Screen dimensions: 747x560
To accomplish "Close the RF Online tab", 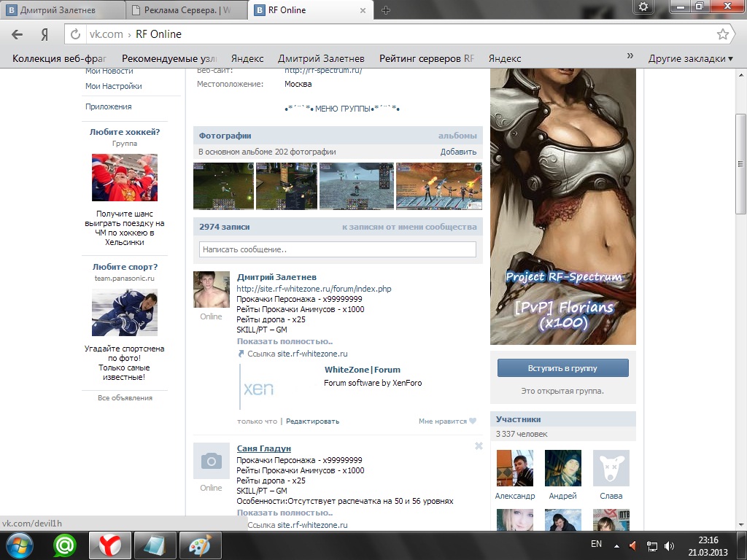I will [x=363, y=10].
